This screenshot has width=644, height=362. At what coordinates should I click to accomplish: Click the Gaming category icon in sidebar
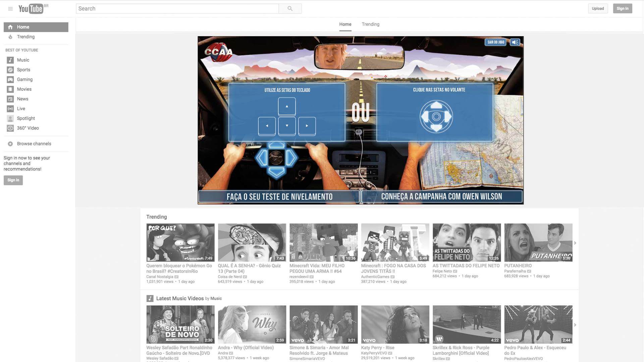(x=10, y=79)
